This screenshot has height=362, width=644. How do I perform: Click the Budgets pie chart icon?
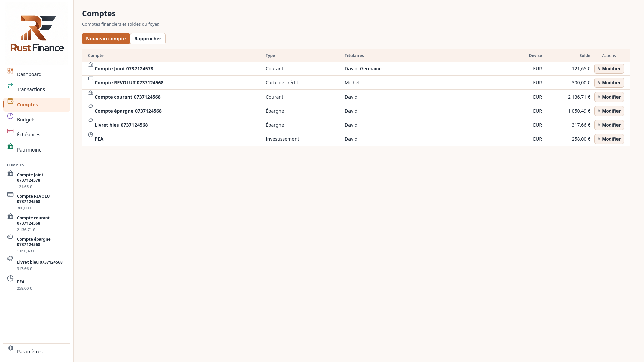pyautogui.click(x=10, y=116)
